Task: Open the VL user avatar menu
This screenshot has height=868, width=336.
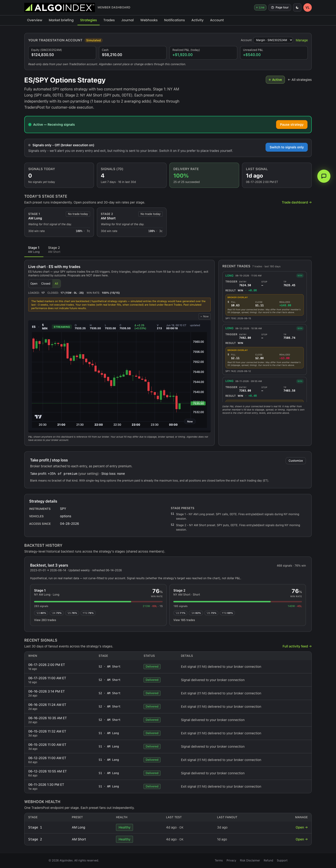Action: [x=307, y=7]
